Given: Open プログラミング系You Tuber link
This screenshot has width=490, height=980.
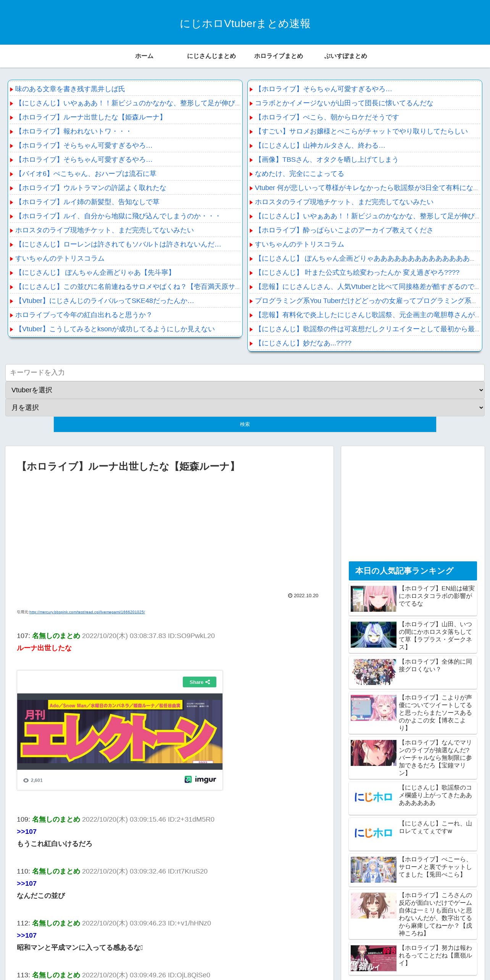Looking at the screenshot, I should coord(366,301).
